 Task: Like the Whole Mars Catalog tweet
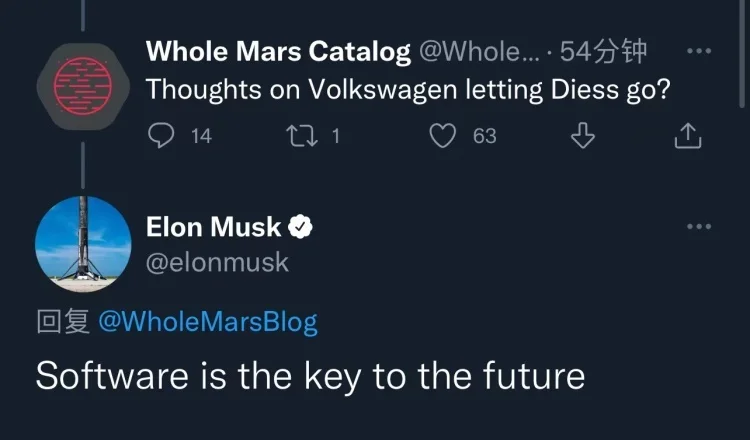click(443, 136)
